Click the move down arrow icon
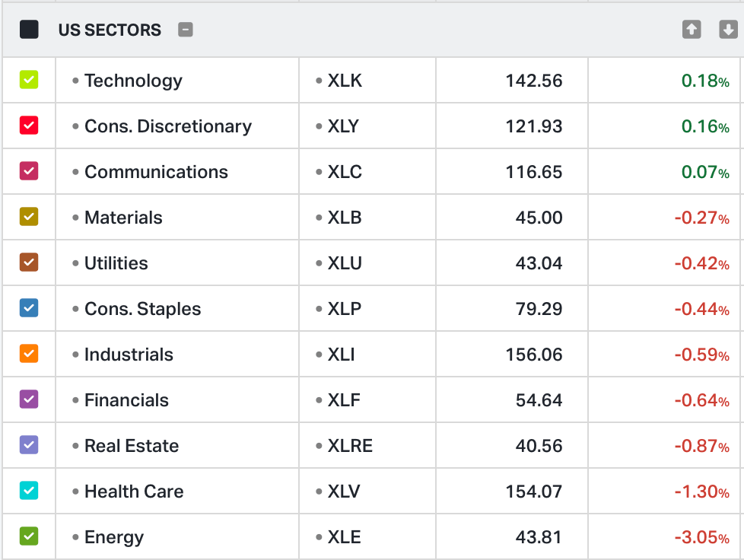 pos(728,30)
